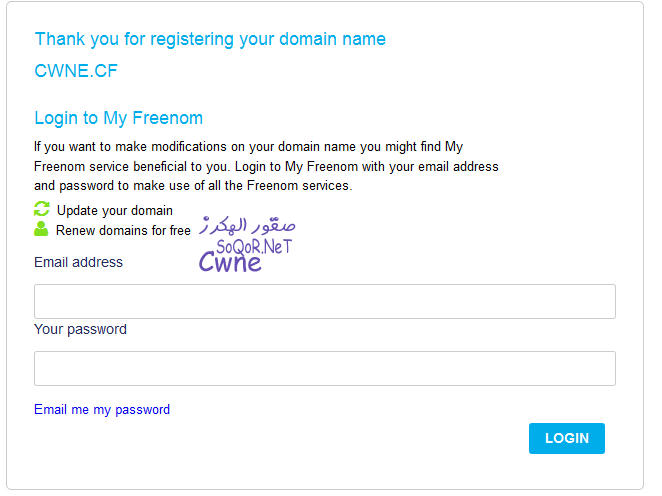The width and height of the screenshot is (662, 496).
Task: Open the Email me my password link
Action: (102, 409)
